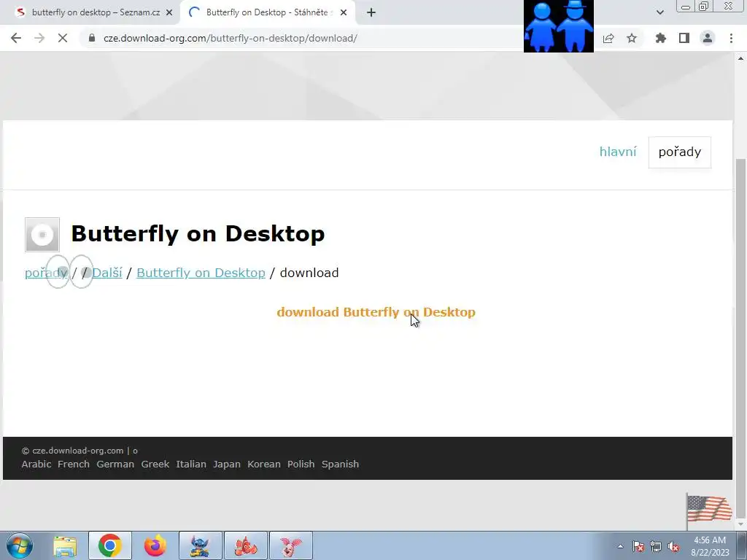747x560 pixels.
Task: Open the Windows Start menu
Action: point(20,545)
